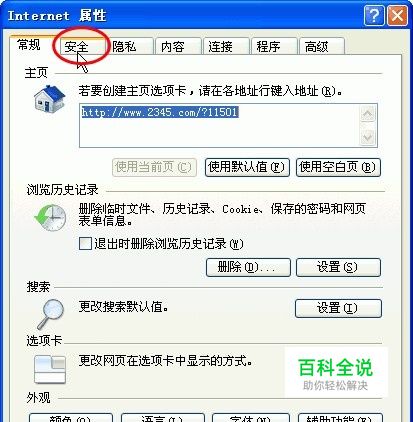Click the question mark help icon
413x422 pixels.
point(374,15)
